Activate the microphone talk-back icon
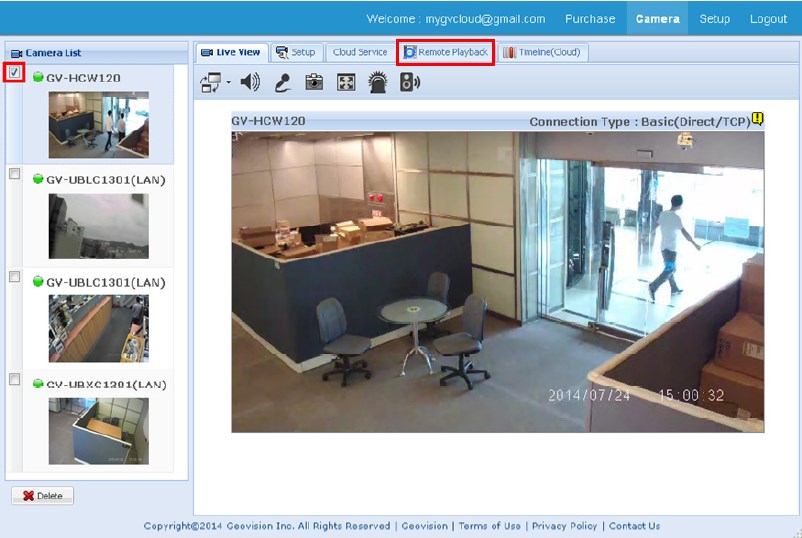The image size is (802, 538). pyautogui.click(x=282, y=82)
